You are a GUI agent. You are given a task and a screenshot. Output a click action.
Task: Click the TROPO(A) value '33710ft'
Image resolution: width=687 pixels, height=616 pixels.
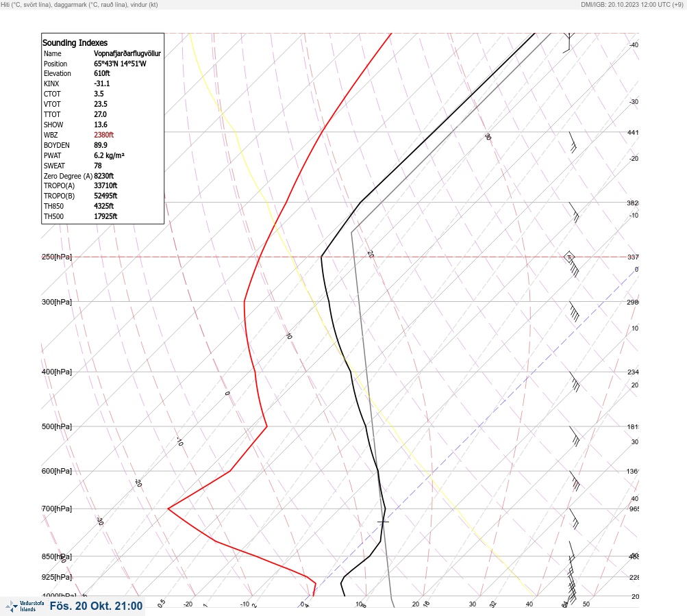pyautogui.click(x=105, y=185)
